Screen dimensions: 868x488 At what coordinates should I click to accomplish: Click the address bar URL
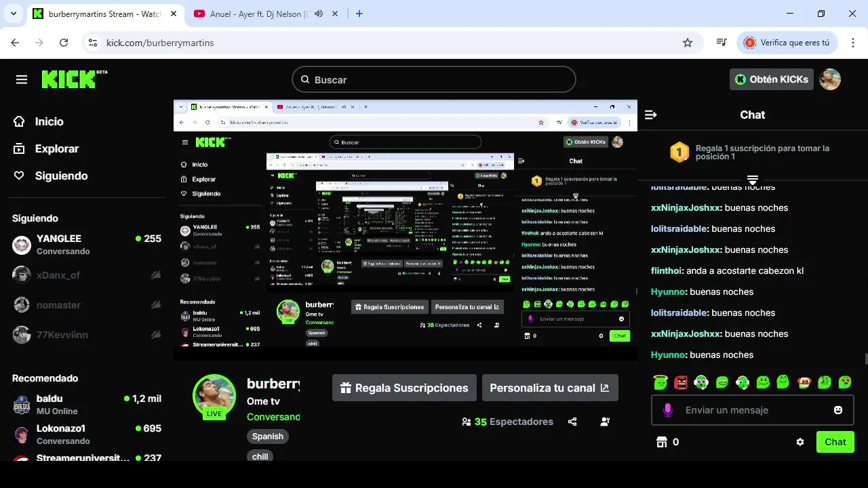(160, 43)
